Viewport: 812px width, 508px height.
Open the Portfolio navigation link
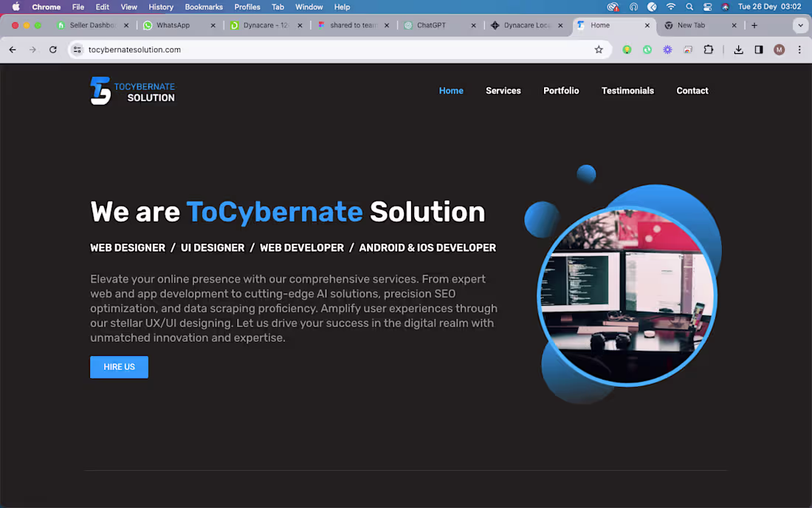[x=561, y=90]
